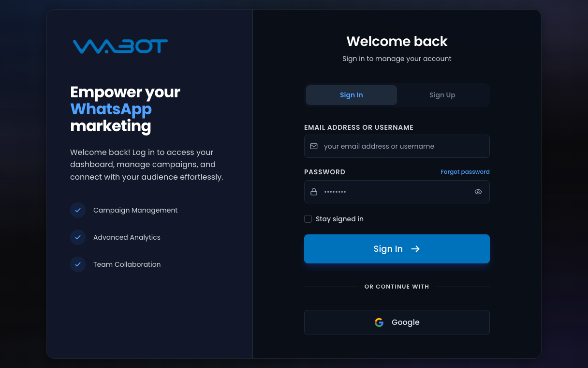Click the Google logo icon

pos(379,322)
